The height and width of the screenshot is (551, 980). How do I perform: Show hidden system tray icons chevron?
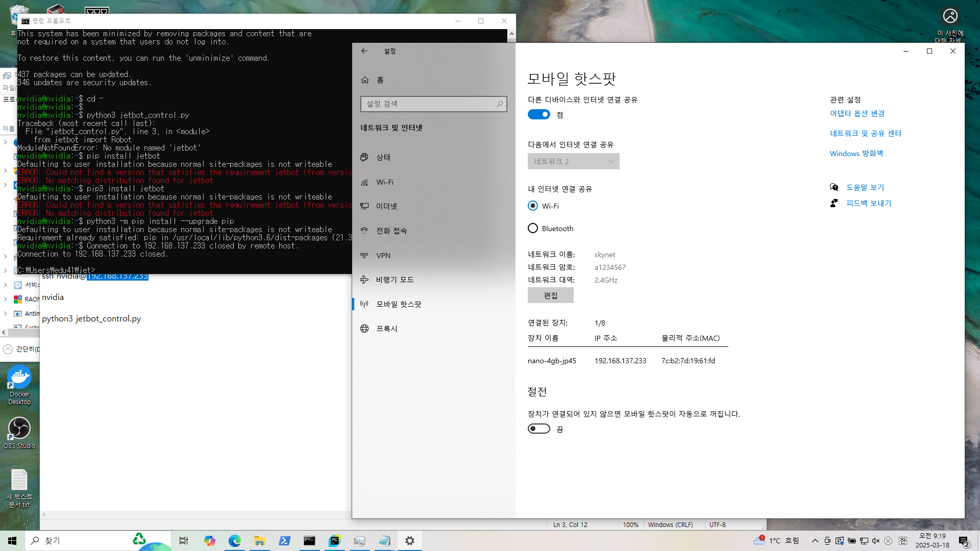click(815, 541)
